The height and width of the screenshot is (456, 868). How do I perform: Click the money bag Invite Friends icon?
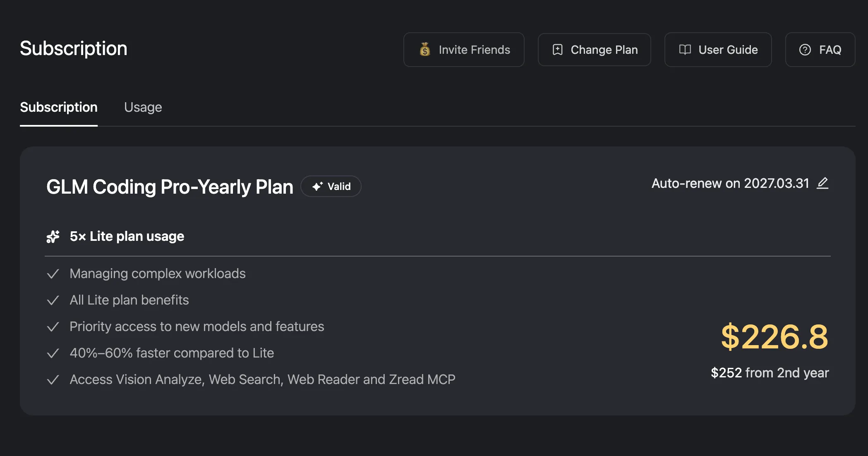click(425, 50)
